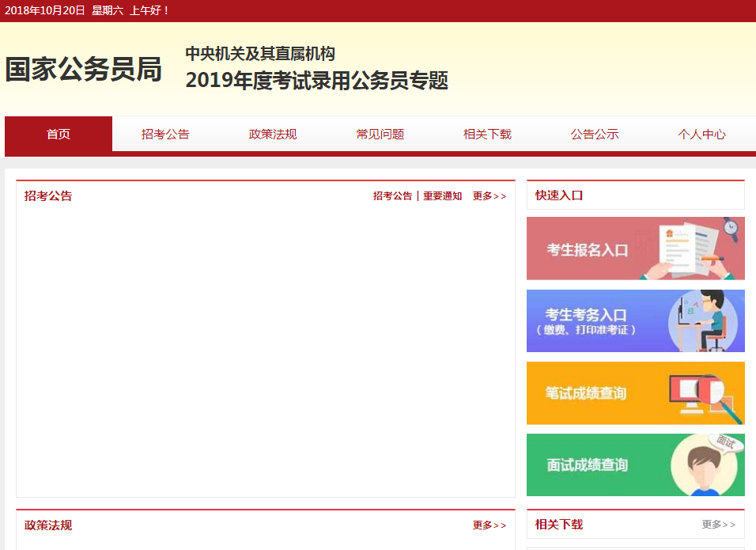Click the 招考公告 sub-tab link in panel header

pyautogui.click(x=392, y=196)
